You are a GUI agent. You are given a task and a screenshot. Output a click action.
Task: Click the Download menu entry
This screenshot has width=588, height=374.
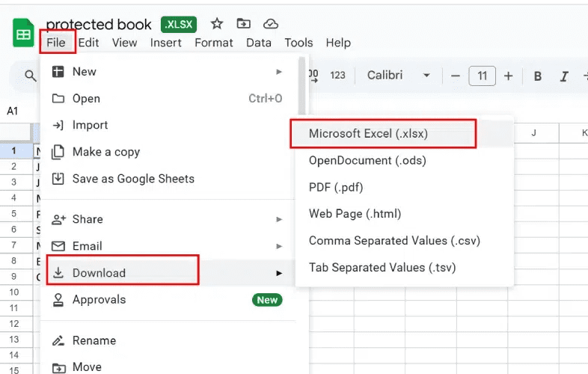(99, 273)
